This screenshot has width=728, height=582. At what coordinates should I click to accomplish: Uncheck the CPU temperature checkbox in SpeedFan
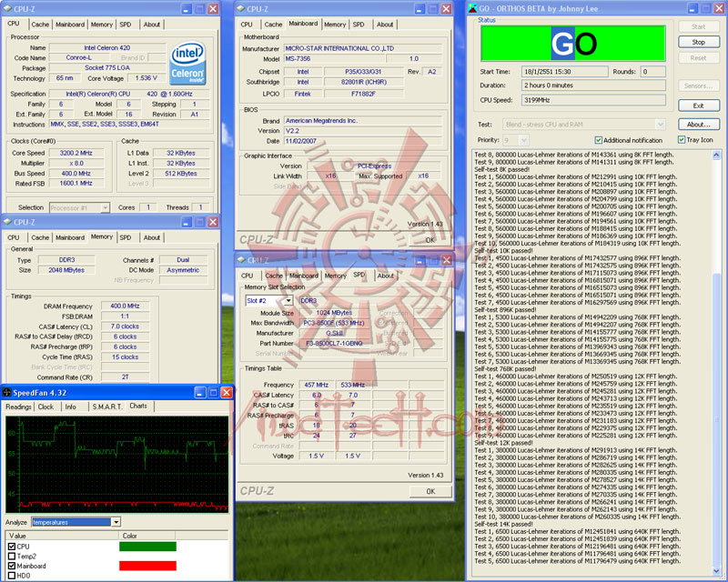(x=12, y=547)
